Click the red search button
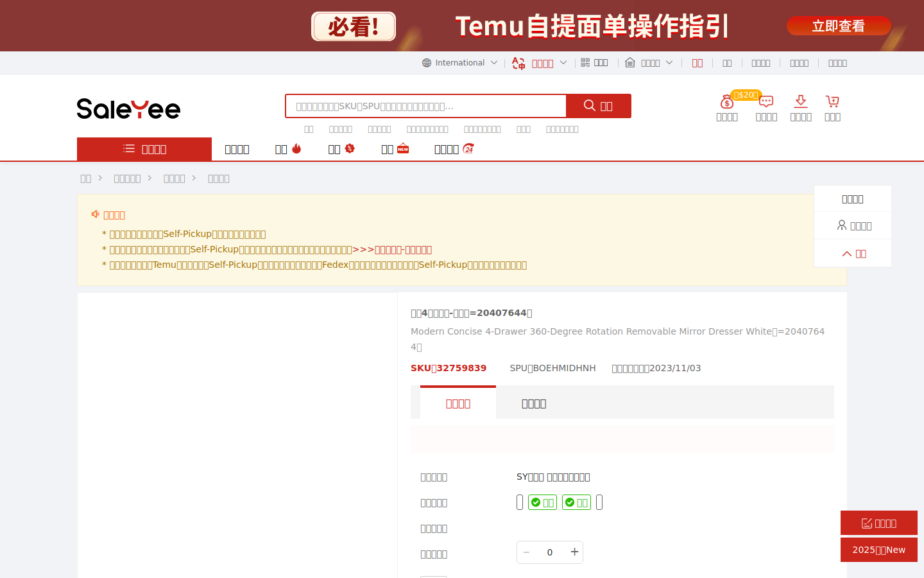 (598, 106)
